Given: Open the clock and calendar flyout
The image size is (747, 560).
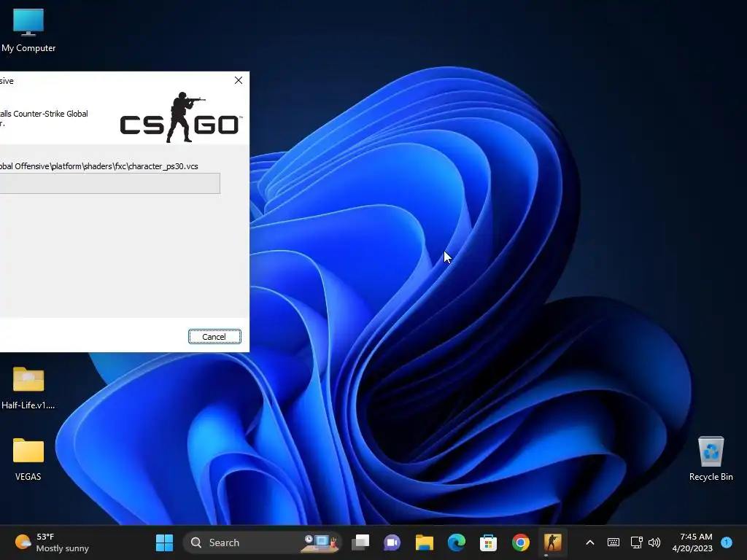Looking at the screenshot, I should coord(693,542).
